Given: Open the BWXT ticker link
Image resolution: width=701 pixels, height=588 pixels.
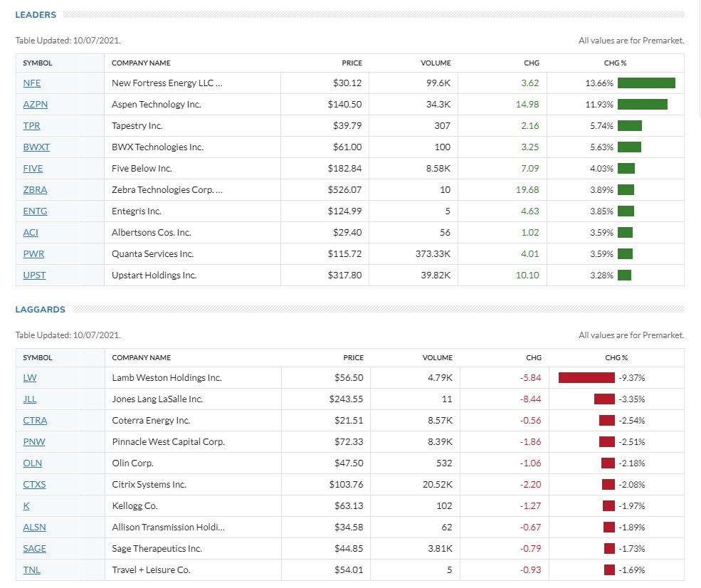Looking at the screenshot, I should 36,147.
